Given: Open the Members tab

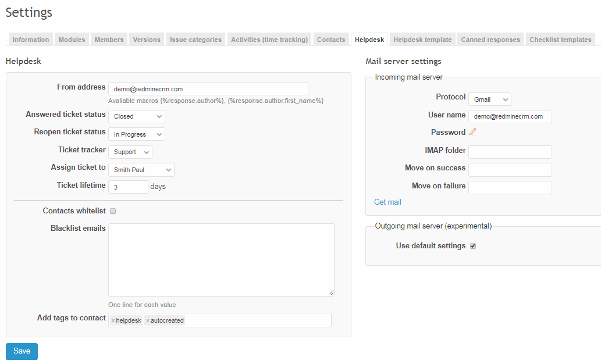Looking at the screenshot, I should (108, 39).
